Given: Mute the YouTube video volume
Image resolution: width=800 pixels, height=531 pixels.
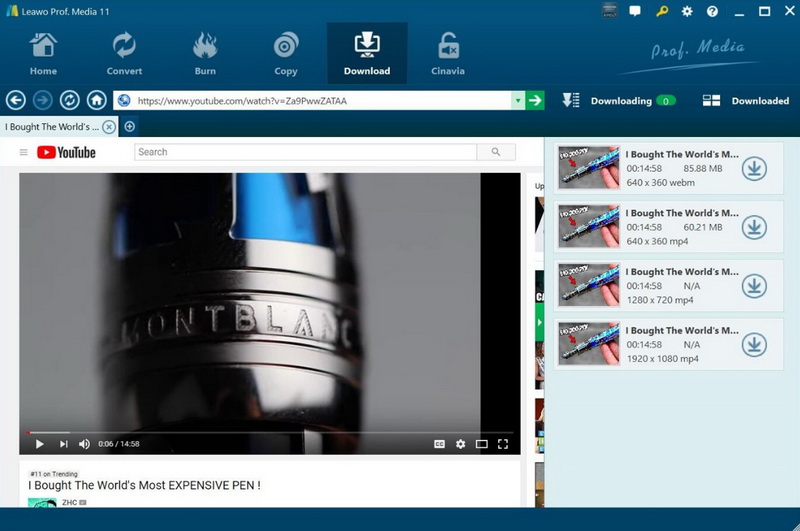Looking at the screenshot, I should click(x=84, y=444).
